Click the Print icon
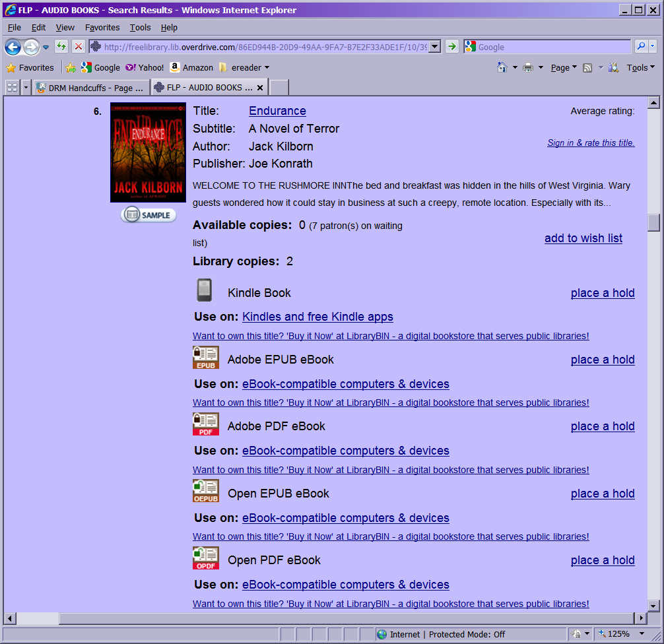664x644 pixels. click(528, 67)
